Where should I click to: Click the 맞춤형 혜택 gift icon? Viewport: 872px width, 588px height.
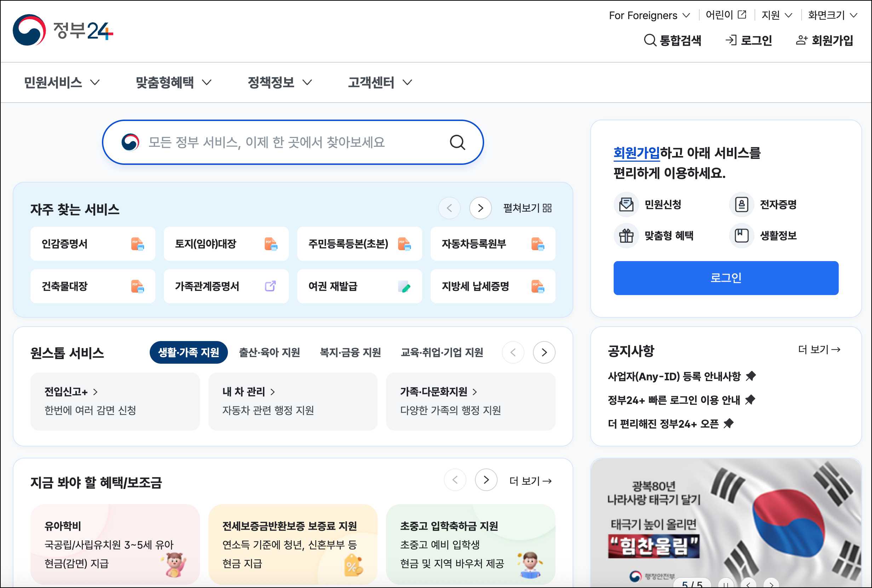tap(626, 236)
